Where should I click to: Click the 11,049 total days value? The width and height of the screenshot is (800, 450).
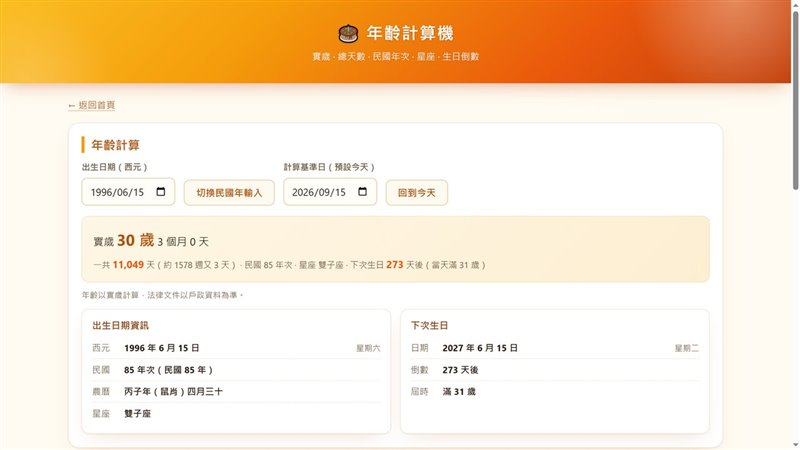tap(128, 265)
